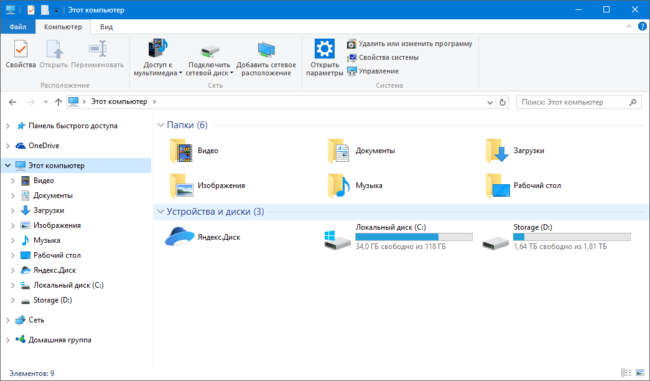The image size is (650, 381).
Task: Click Открыть параметры gear icon
Action: click(x=324, y=49)
